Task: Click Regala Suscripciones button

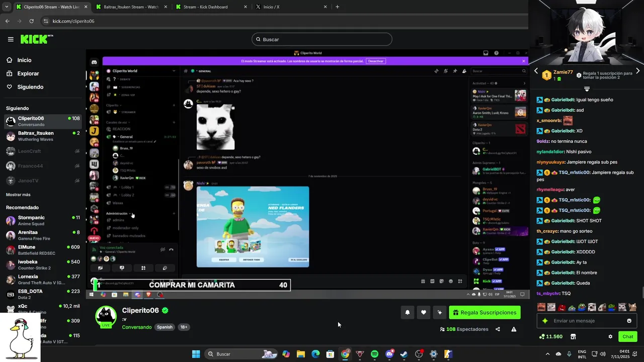Action: 485,313
